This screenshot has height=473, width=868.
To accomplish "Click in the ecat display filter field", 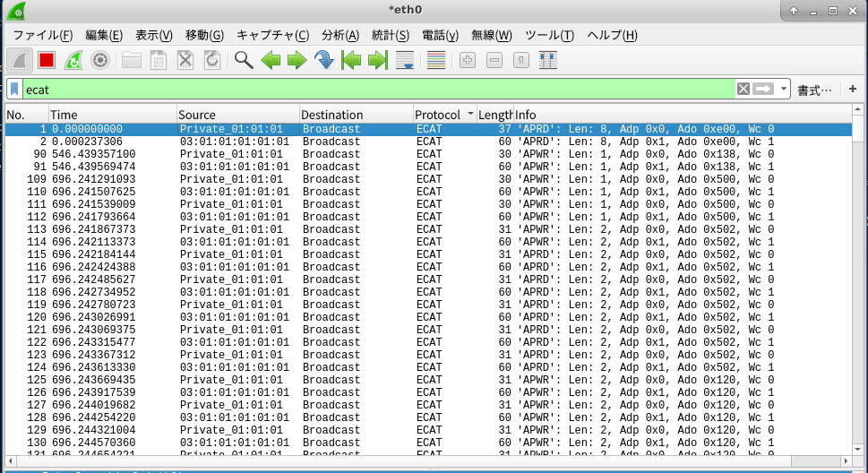I will (x=379, y=90).
